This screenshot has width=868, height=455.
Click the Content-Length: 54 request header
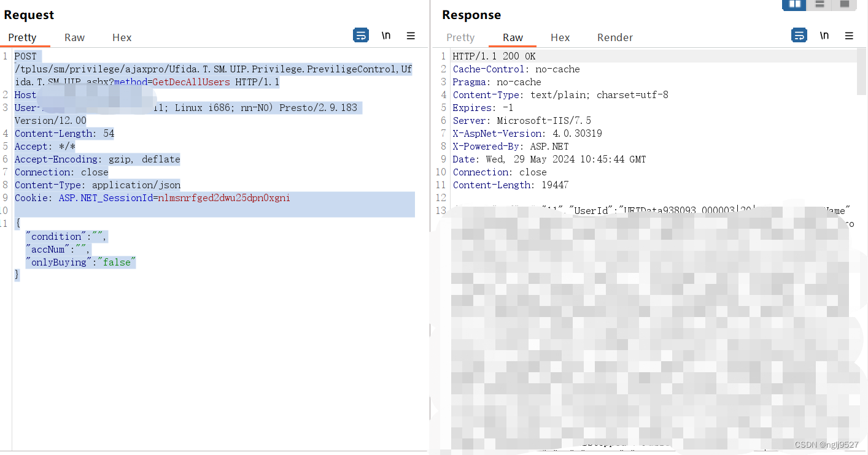coord(64,134)
